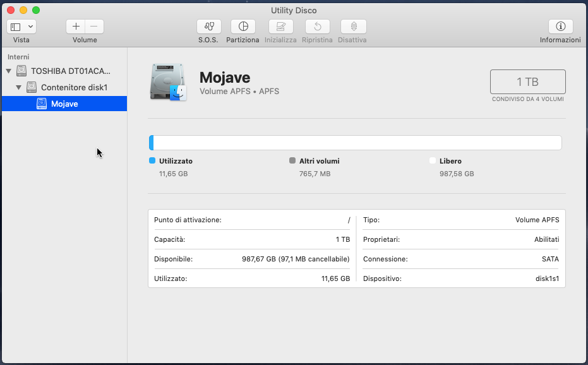588x365 pixels.
Task: Click the disk usage bar
Action: 355,143
